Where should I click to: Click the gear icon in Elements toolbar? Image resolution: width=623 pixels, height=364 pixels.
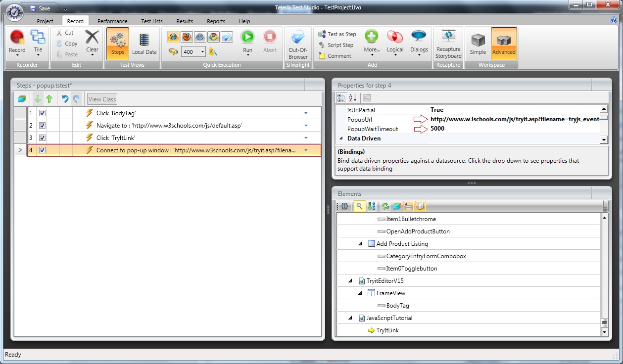(344, 206)
